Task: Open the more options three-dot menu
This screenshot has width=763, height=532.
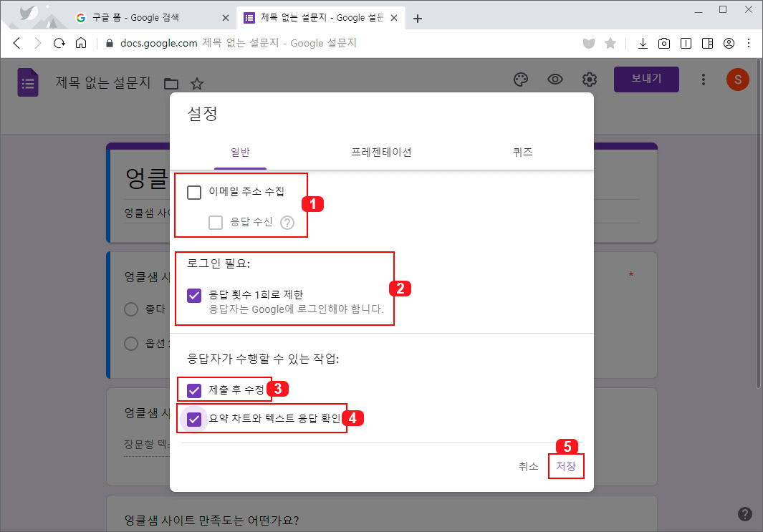Action: click(704, 79)
